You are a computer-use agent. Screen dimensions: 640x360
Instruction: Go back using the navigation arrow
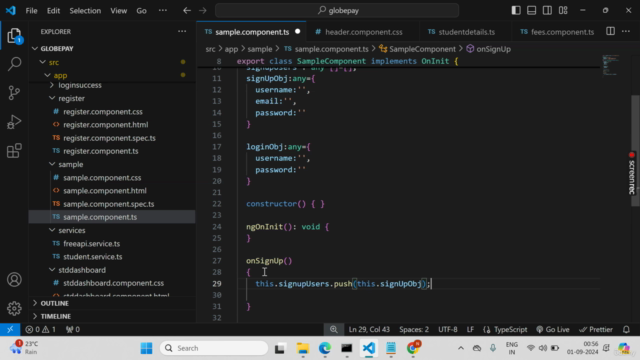[x=187, y=11]
